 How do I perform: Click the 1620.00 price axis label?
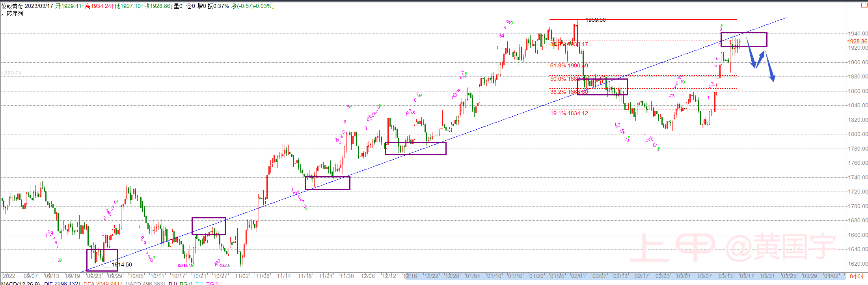click(x=858, y=263)
